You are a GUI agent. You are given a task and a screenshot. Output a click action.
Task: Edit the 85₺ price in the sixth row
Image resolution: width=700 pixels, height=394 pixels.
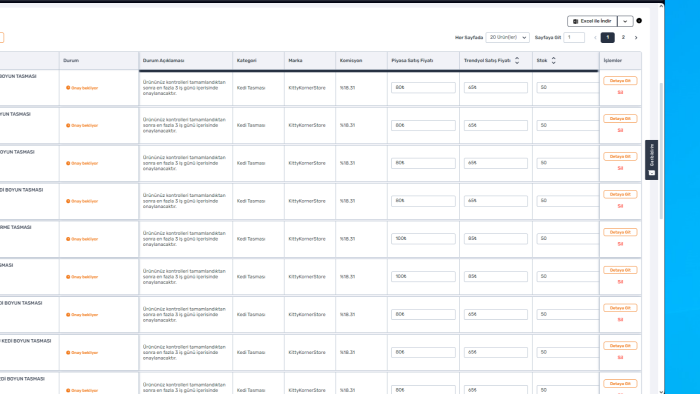[x=496, y=277]
